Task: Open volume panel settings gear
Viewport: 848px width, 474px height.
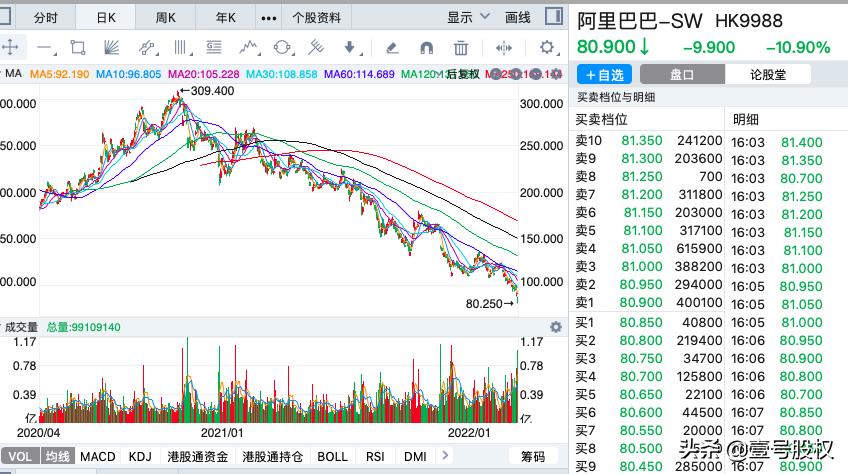Action: (x=555, y=327)
